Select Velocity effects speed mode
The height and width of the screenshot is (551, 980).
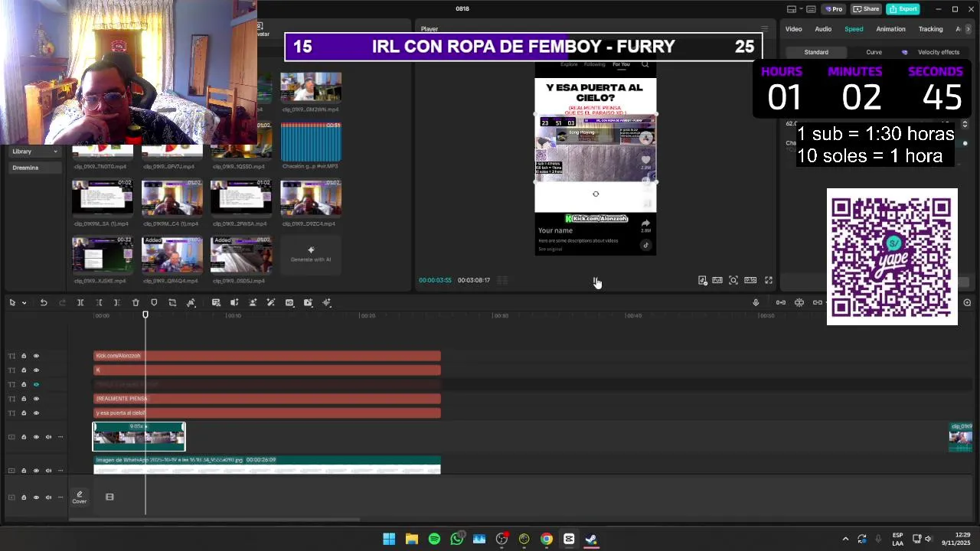pyautogui.click(x=932, y=52)
